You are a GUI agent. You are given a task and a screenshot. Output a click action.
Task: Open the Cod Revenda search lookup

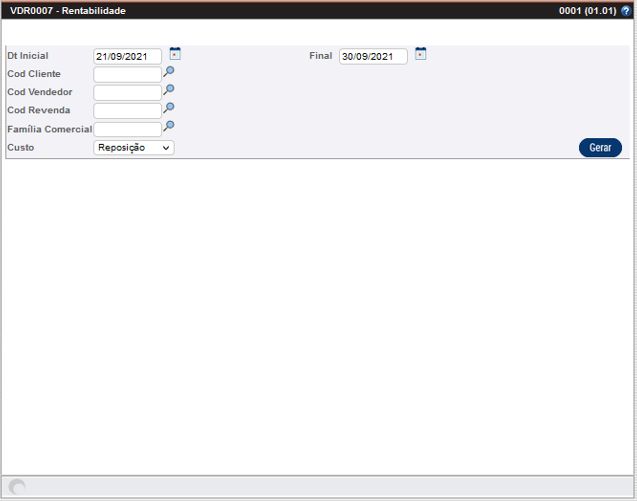tap(169, 108)
